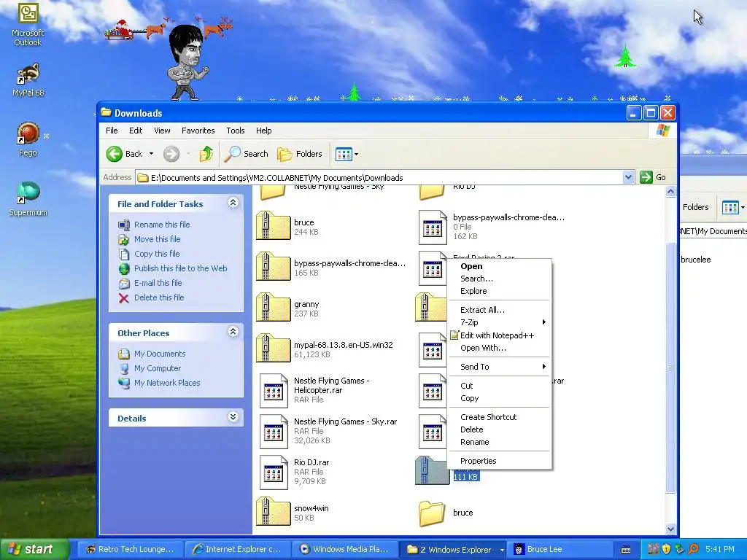Viewport: 747px width, 560px height.
Task: Open Search in the Downloads toolbar
Action: [x=246, y=154]
